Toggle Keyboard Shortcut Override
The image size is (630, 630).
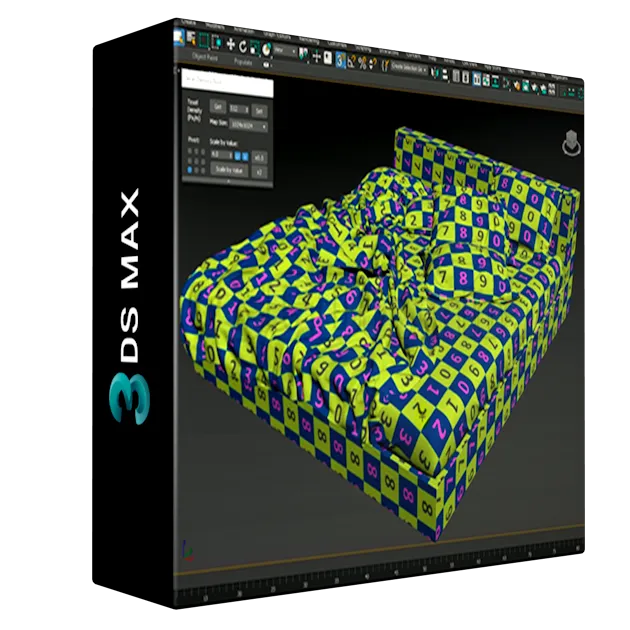click(328, 58)
